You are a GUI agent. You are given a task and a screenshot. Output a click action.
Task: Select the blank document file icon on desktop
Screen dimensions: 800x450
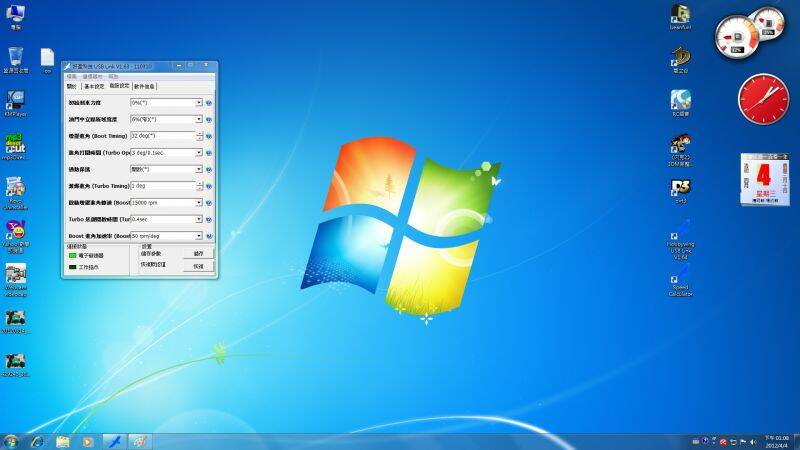point(47,61)
